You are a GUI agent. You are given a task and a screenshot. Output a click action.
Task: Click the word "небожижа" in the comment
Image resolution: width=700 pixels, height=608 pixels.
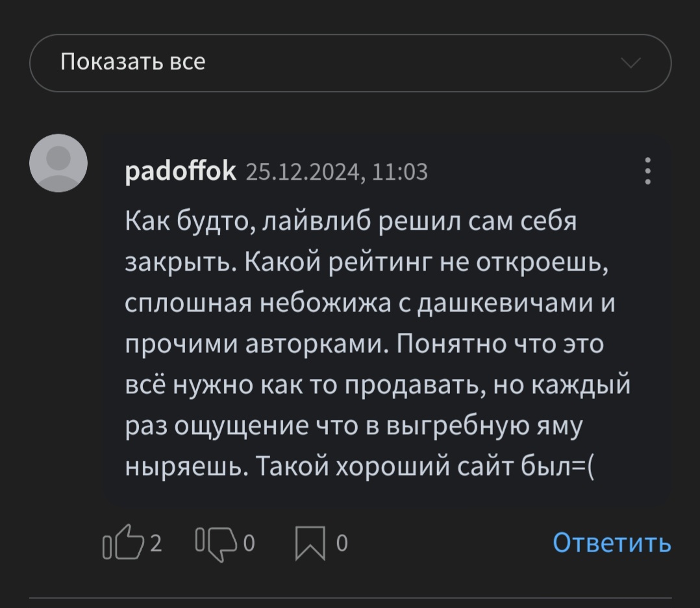click(325, 303)
